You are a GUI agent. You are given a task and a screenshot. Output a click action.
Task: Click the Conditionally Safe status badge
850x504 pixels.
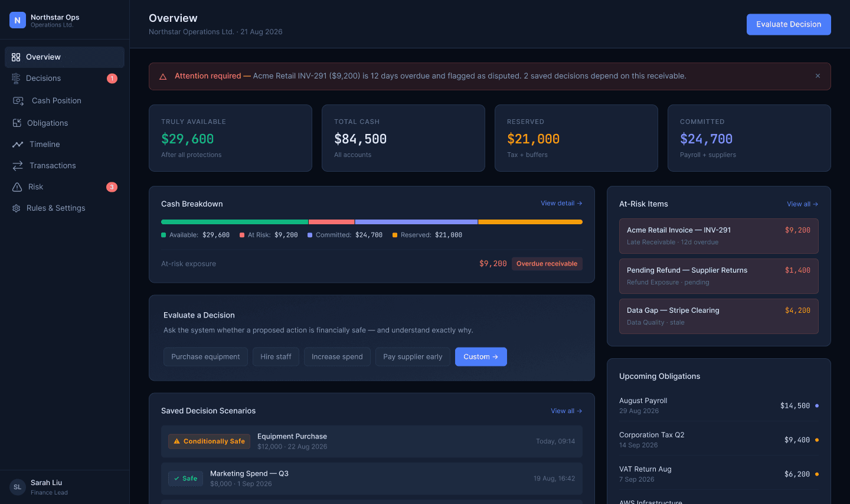(209, 441)
